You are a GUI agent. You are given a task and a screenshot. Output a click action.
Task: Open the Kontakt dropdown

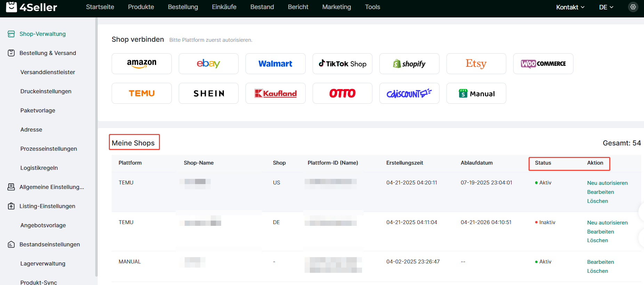570,7
